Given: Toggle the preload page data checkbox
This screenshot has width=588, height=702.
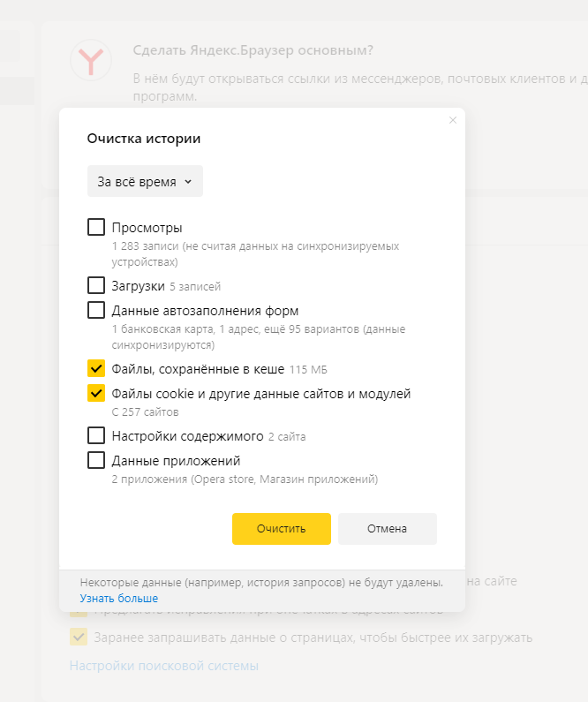Looking at the screenshot, I should tap(79, 637).
